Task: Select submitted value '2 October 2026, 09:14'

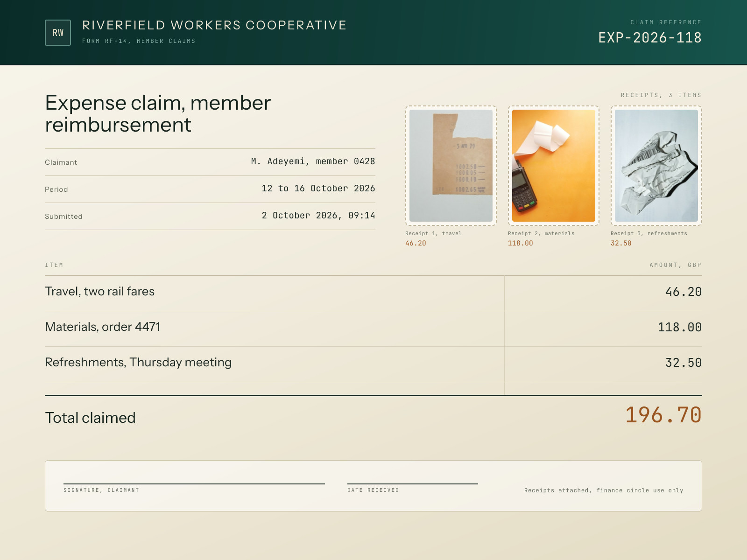Action: (318, 216)
